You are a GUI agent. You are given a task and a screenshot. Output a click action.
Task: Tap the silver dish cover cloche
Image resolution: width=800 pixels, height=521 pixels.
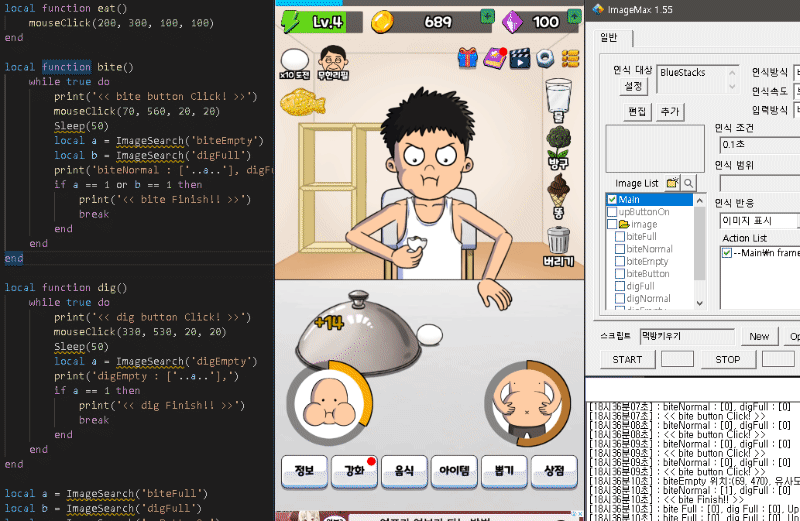(358, 332)
